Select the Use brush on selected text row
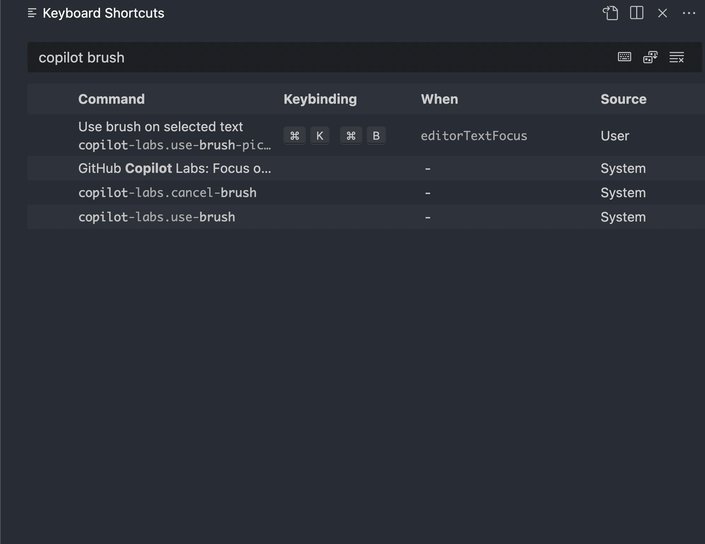Viewport: 705px width, 544px height. point(366,135)
